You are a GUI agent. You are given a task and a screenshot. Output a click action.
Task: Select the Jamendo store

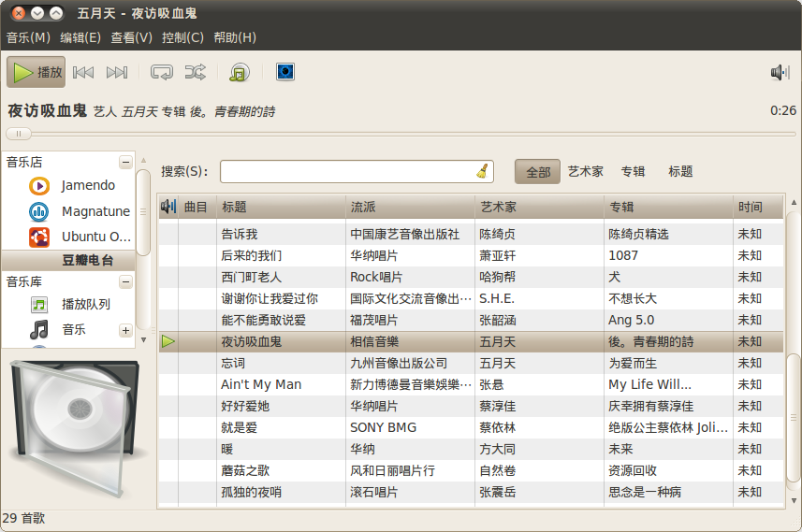click(x=88, y=185)
